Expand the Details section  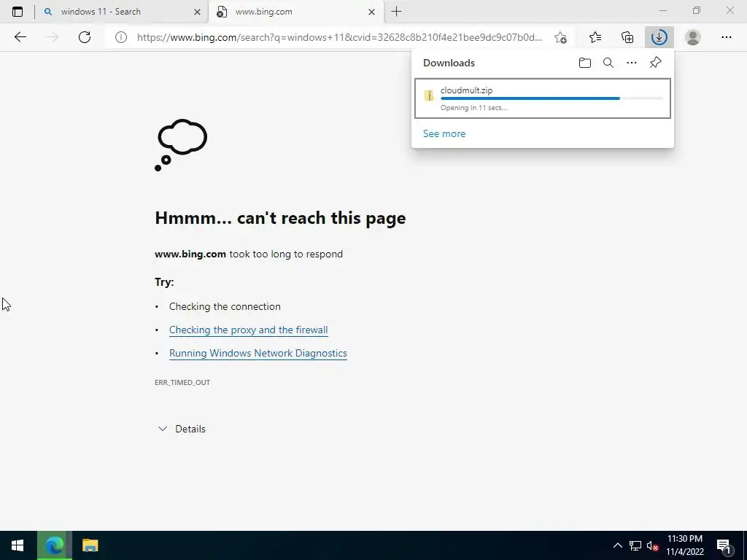(x=182, y=429)
